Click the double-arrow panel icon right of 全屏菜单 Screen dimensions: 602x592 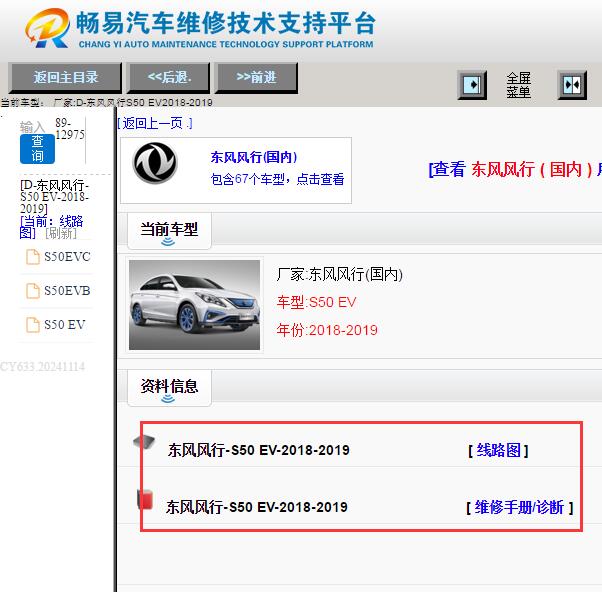pyautogui.click(x=572, y=85)
